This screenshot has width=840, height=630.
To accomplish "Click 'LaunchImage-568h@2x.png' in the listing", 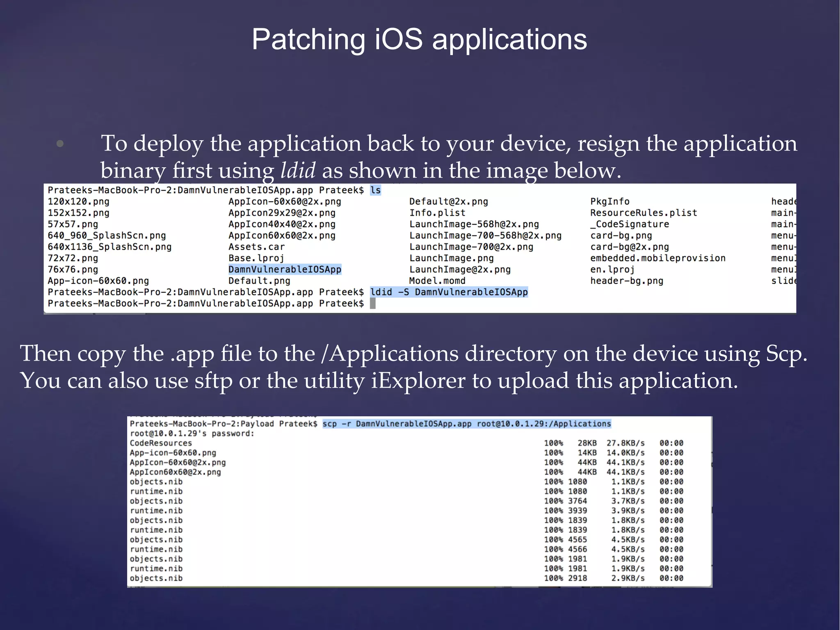I will coord(474,224).
